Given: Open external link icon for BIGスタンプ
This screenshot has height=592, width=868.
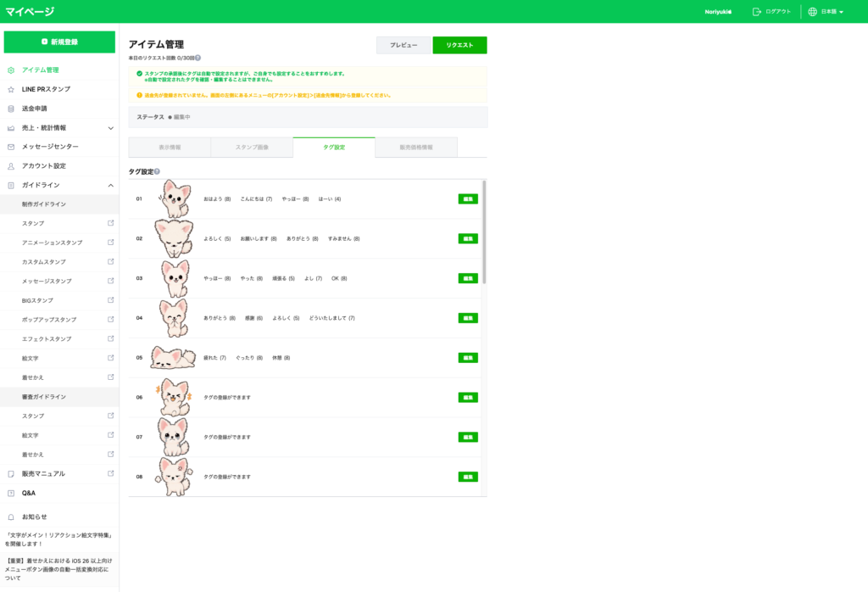Looking at the screenshot, I should coord(111,300).
